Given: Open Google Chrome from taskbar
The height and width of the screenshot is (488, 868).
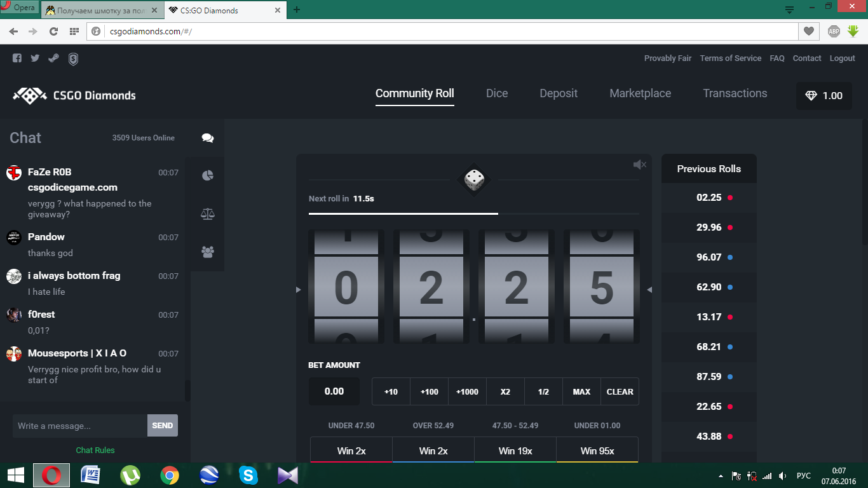Looking at the screenshot, I should [x=169, y=475].
